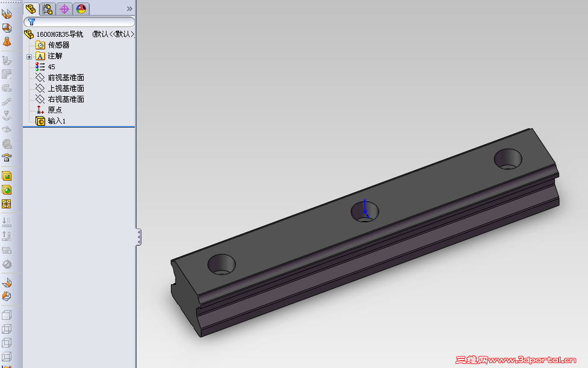Click the grayed Unfold icon
The width and height of the screenshot is (588, 368).
7,222
